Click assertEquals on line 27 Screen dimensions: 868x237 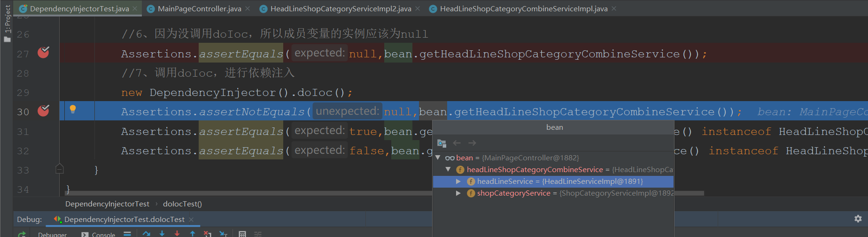(241, 54)
